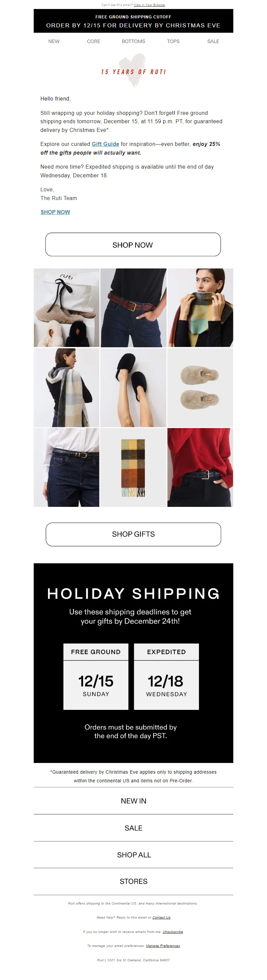267x980 pixels.
Task: Open the SALE link in top navigation
Action: coord(213,41)
